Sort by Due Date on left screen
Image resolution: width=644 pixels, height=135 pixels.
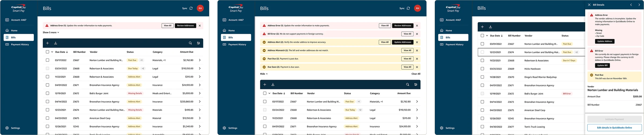click(61, 52)
